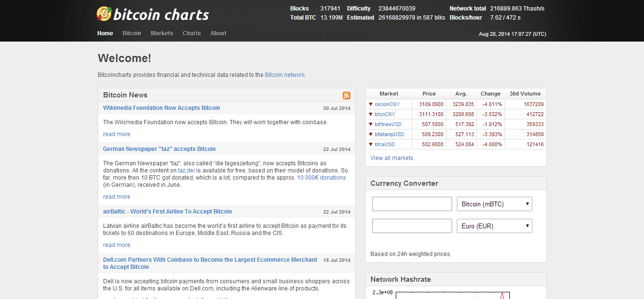Click bitstampUSD price 509.2300
Viewport: 644px width, 299px height.
[433, 134]
